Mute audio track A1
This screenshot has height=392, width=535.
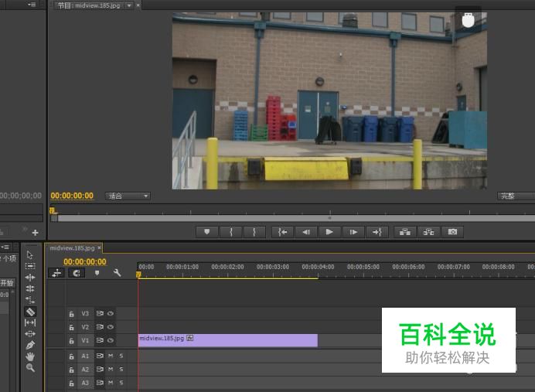(x=111, y=356)
